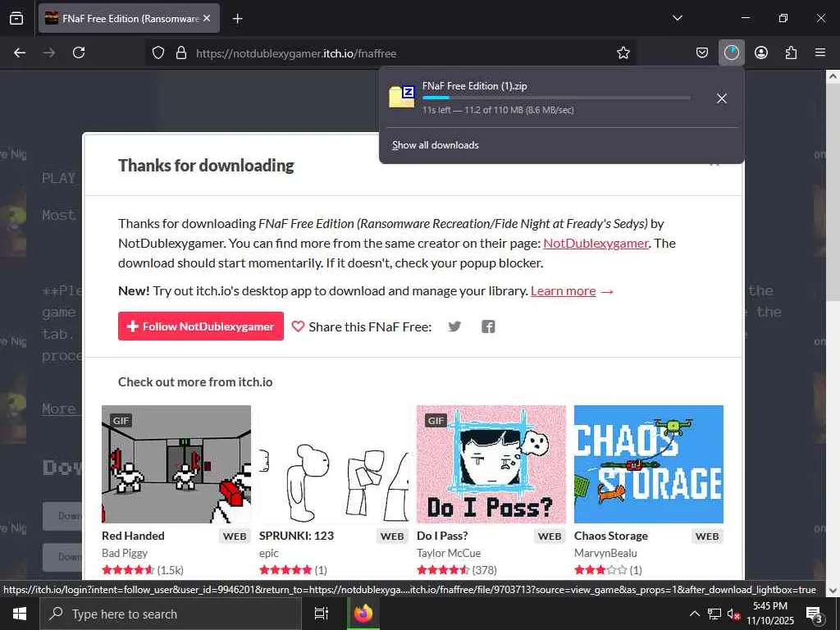840x630 pixels.
Task: Go back to previous page
Action: pyautogui.click(x=20, y=52)
